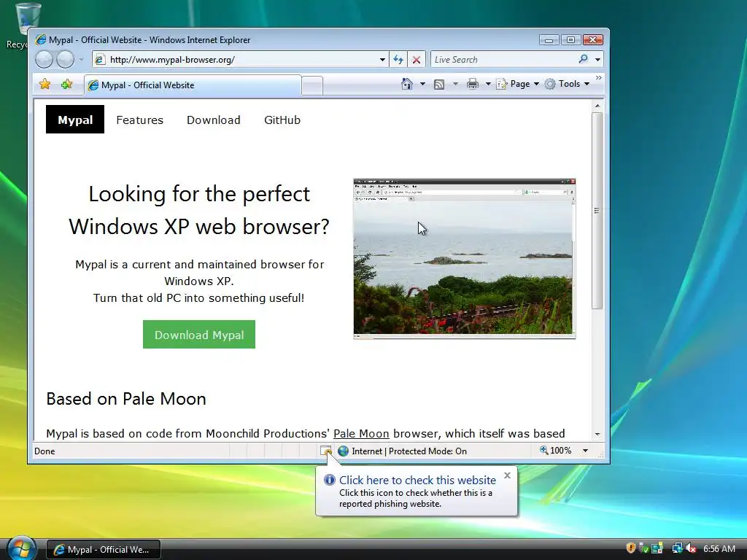Select the Mypal taskbar button
The width and height of the screenshot is (747, 560).
(x=104, y=550)
